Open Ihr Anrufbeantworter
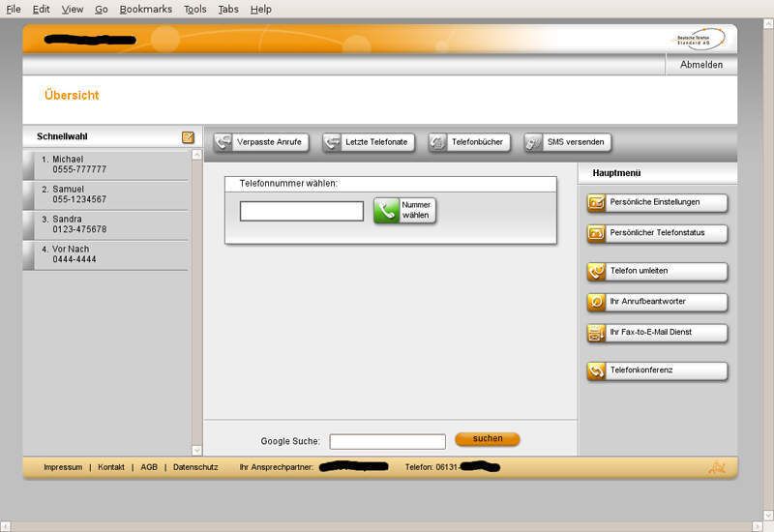 coord(657,302)
